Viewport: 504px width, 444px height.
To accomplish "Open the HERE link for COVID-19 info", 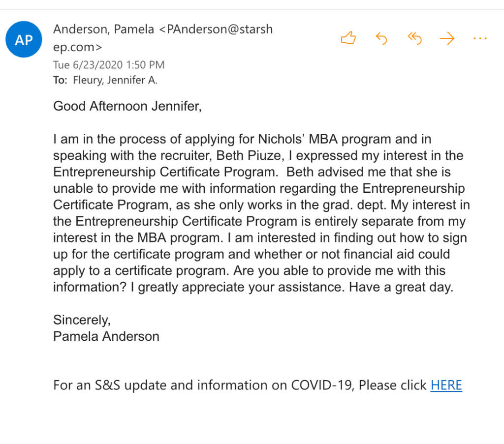I will tap(446, 385).
